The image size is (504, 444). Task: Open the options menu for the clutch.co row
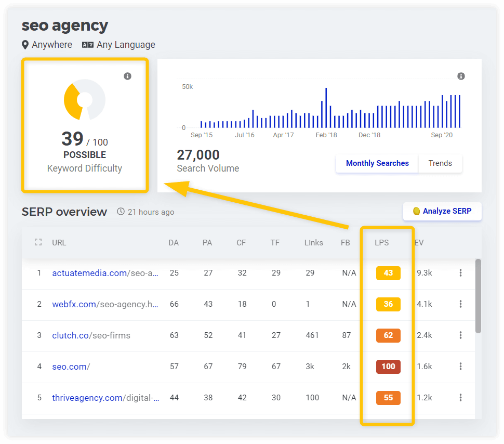[x=460, y=335]
